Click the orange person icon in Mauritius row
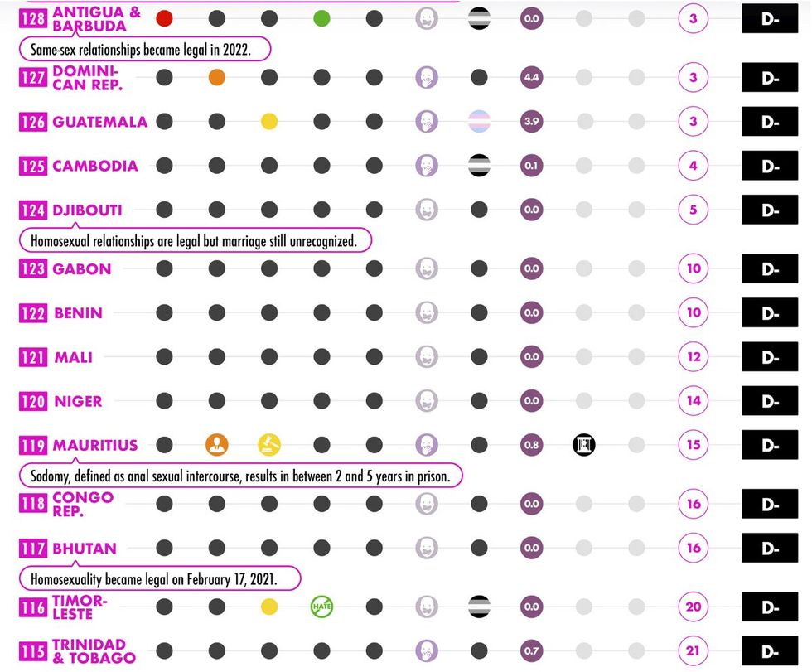The image size is (812, 672). click(216, 445)
